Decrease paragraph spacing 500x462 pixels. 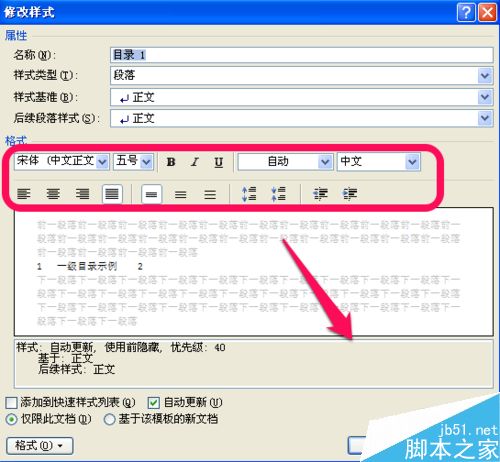click(x=278, y=194)
